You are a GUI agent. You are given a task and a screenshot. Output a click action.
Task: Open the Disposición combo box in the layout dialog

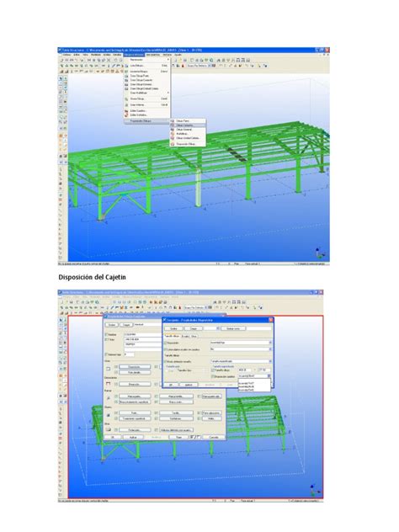coord(242,343)
